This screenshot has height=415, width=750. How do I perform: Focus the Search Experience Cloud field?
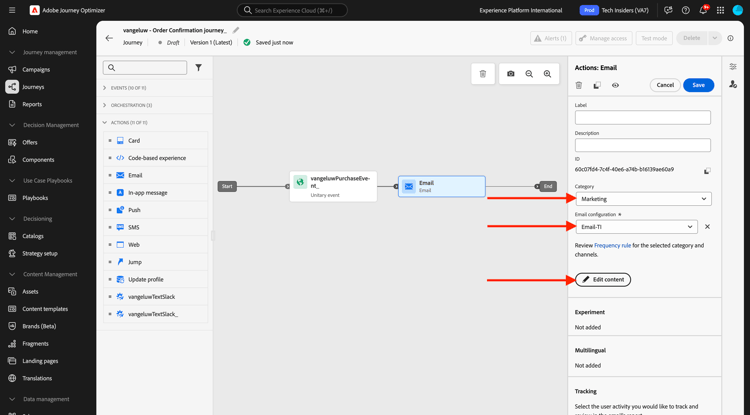pyautogui.click(x=292, y=10)
